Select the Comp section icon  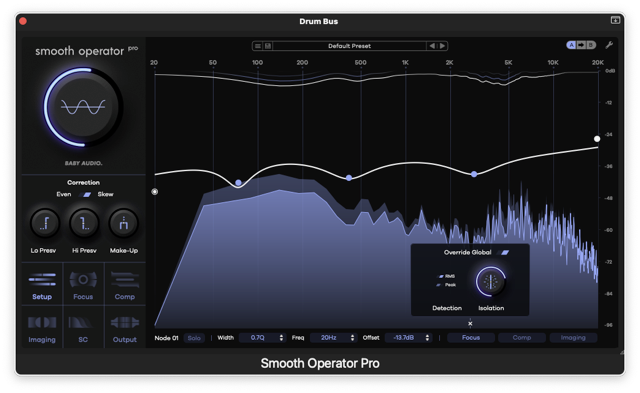point(124,284)
